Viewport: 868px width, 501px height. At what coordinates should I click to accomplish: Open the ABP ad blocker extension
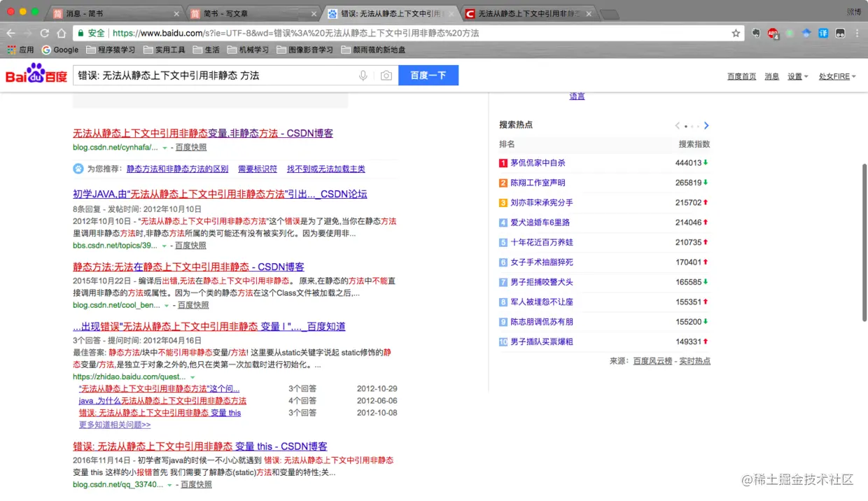click(x=773, y=33)
